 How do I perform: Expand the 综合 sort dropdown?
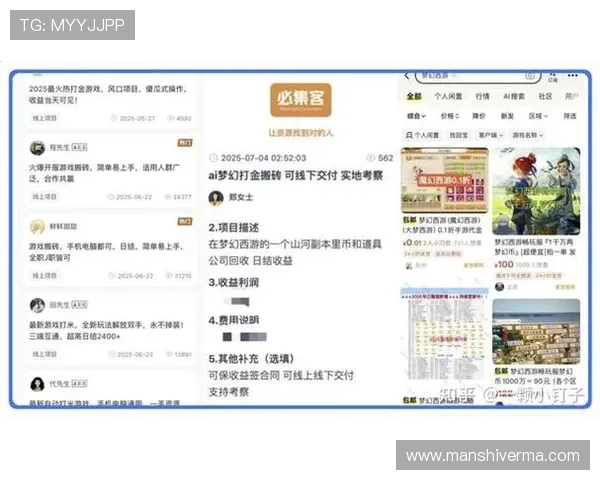[416, 116]
